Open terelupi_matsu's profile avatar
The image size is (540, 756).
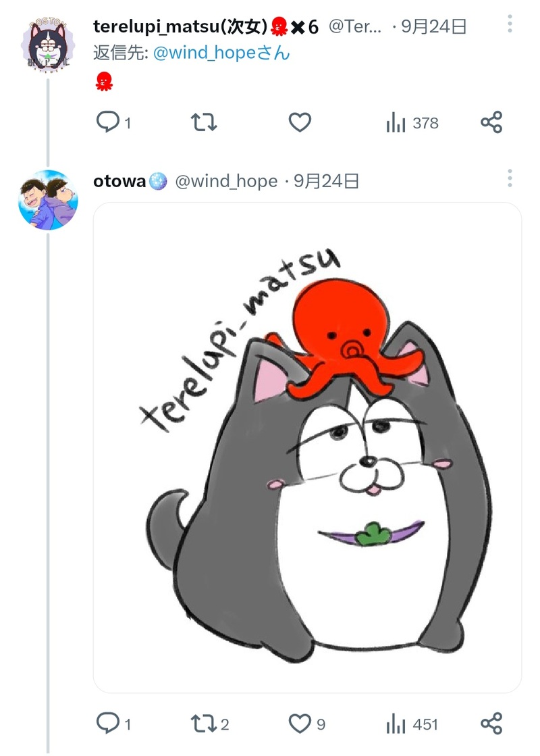point(47,47)
